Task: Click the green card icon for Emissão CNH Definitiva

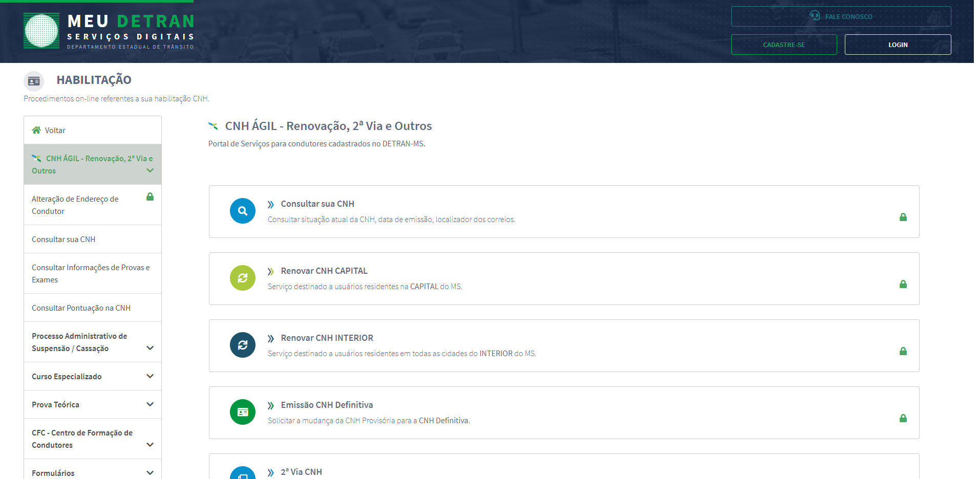Action: tap(243, 412)
